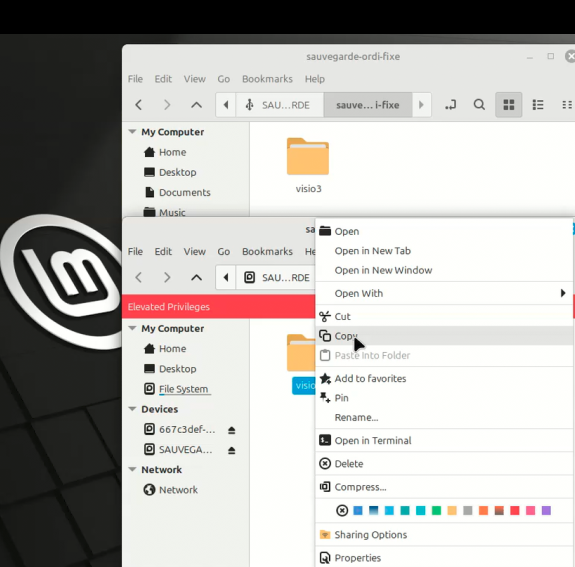Remove folder color with the X icon
The image size is (575, 567).
[342, 511]
